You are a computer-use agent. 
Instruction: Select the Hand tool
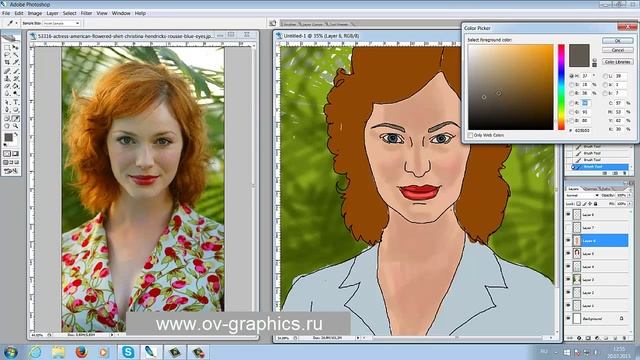click(7, 126)
